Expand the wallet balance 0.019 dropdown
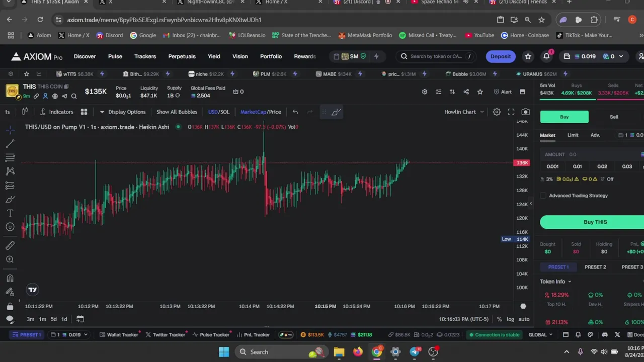644x362 pixels. point(594,56)
